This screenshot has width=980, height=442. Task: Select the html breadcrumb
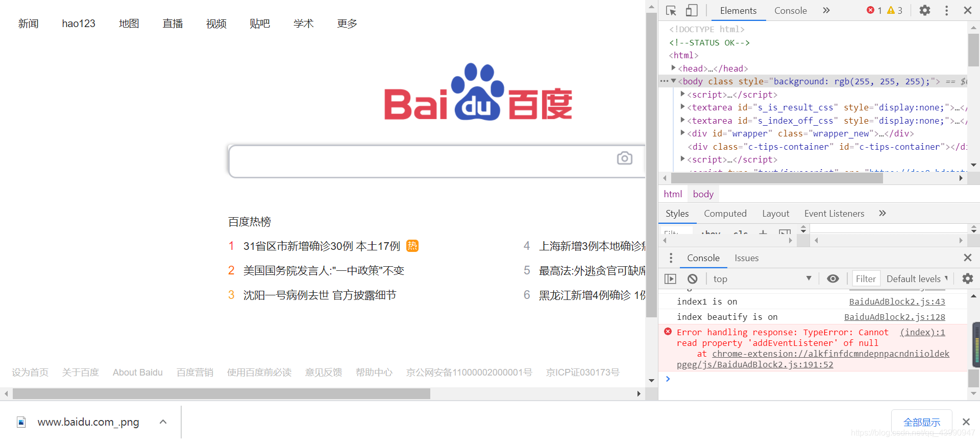(673, 194)
